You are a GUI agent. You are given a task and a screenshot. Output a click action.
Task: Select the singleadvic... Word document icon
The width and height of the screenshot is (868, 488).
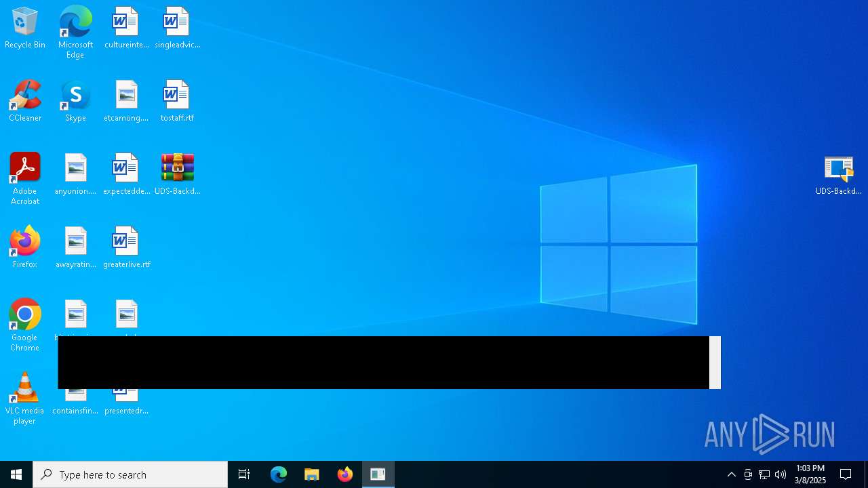tap(177, 28)
